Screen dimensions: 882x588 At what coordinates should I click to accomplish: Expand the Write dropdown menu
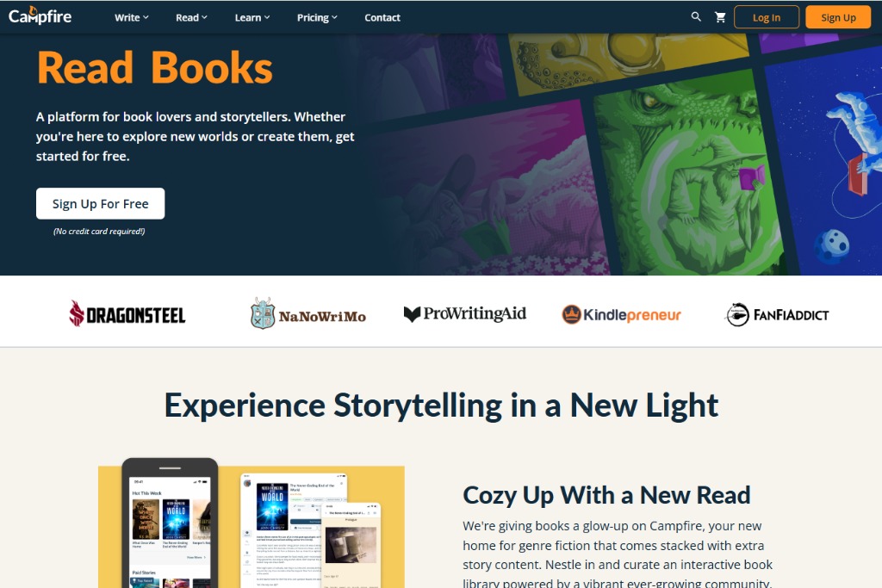pos(132,17)
